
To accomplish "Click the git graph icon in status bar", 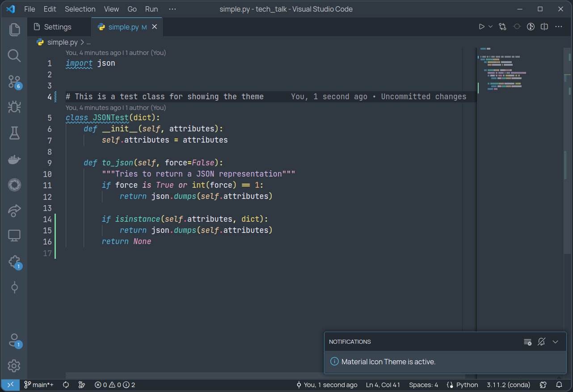I will click(x=81, y=385).
